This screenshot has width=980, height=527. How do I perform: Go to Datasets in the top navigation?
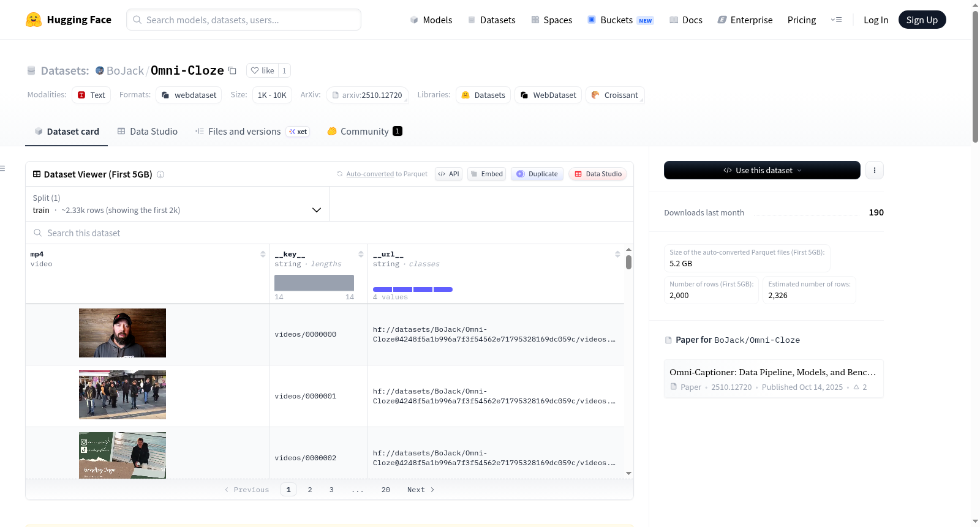[491, 20]
